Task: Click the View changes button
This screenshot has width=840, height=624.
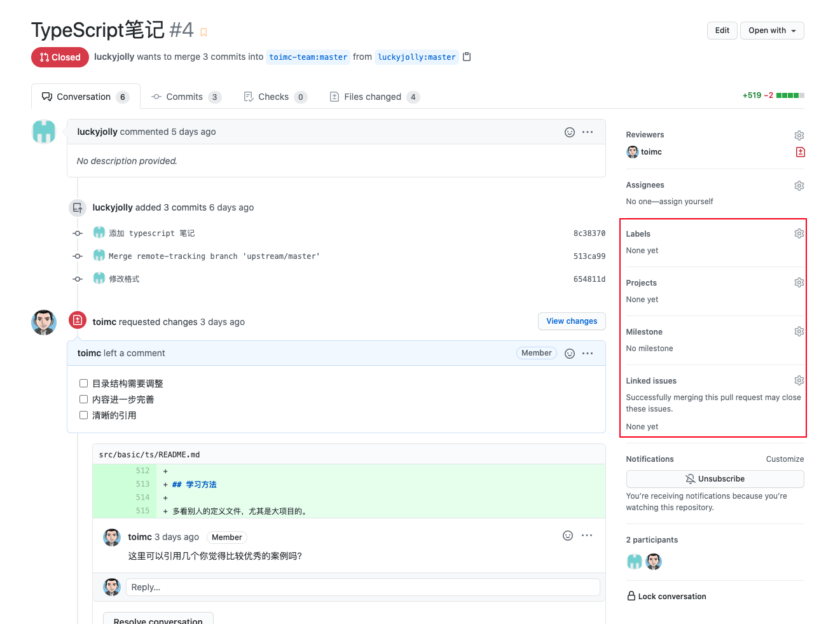Action: pyautogui.click(x=571, y=321)
